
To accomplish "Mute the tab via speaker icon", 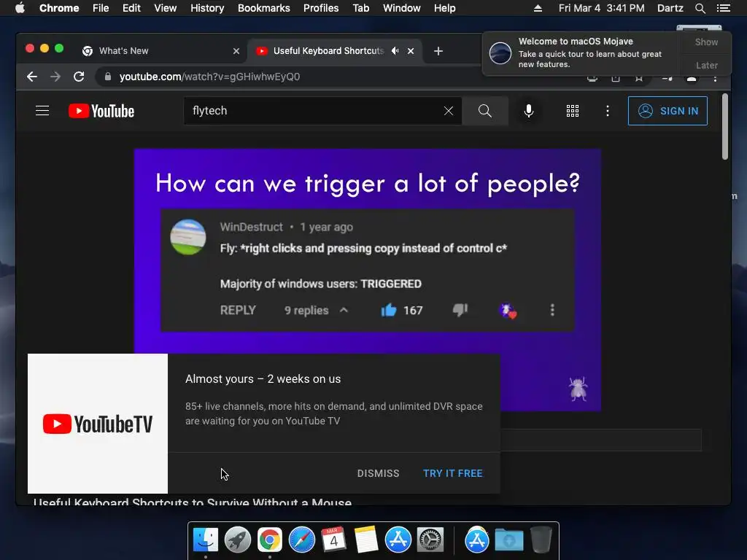I will click(395, 51).
